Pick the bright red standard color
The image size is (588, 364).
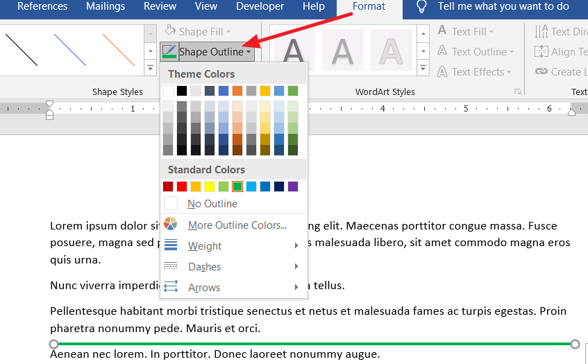[x=182, y=186]
